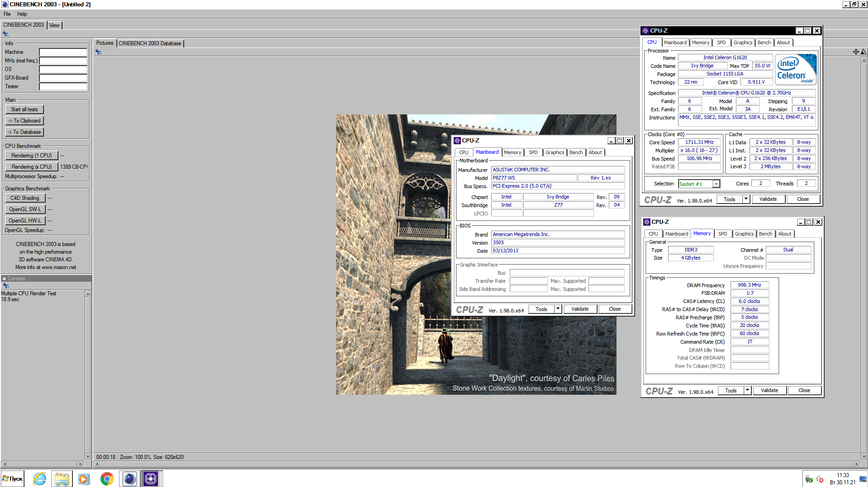This screenshot has width=868, height=487.
Task: Click the CPU-Z icon in the Memory window title bar
Action: click(647, 222)
